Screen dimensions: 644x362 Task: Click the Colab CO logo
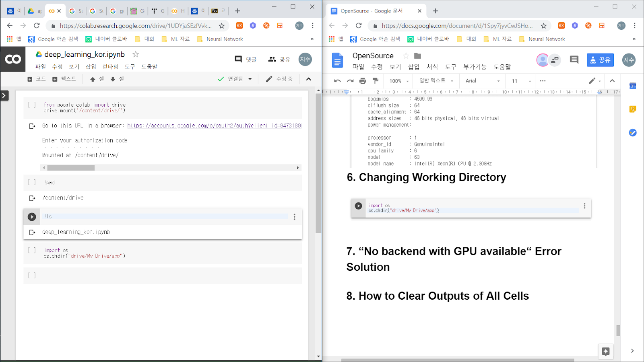pos(13,59)
